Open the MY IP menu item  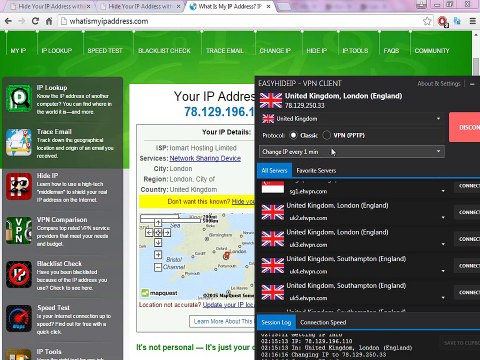point(18,51)
